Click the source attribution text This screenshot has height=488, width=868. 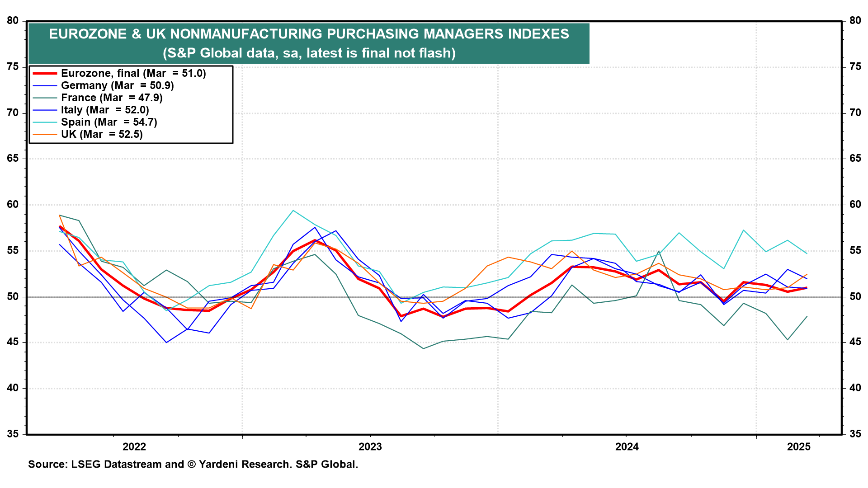[x=193, y=464]
